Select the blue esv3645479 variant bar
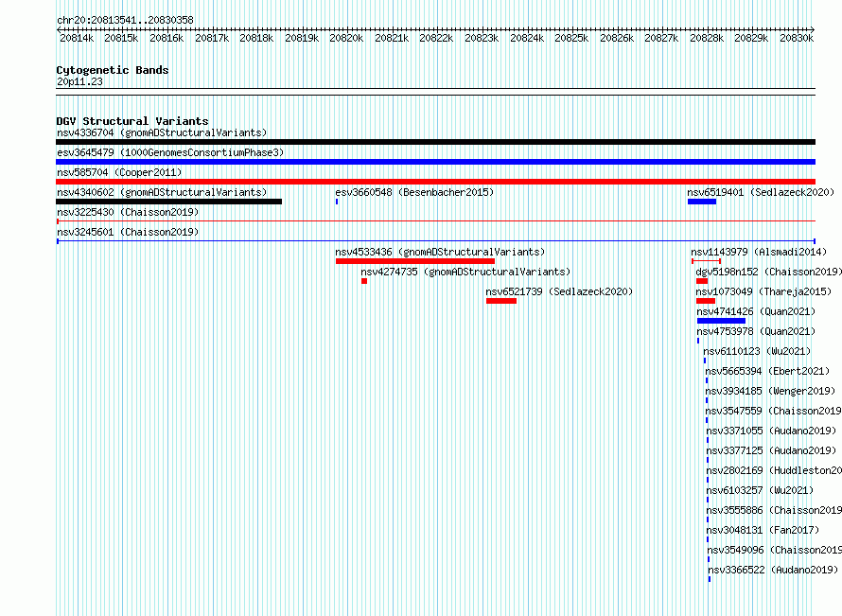The width and height of the screenshot is (842, 616). 435,162
